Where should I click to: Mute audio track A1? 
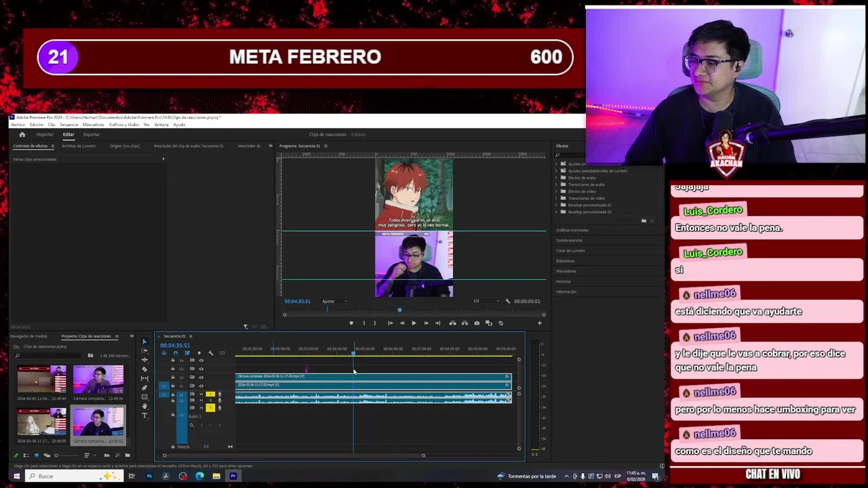[x=201, y=394]
